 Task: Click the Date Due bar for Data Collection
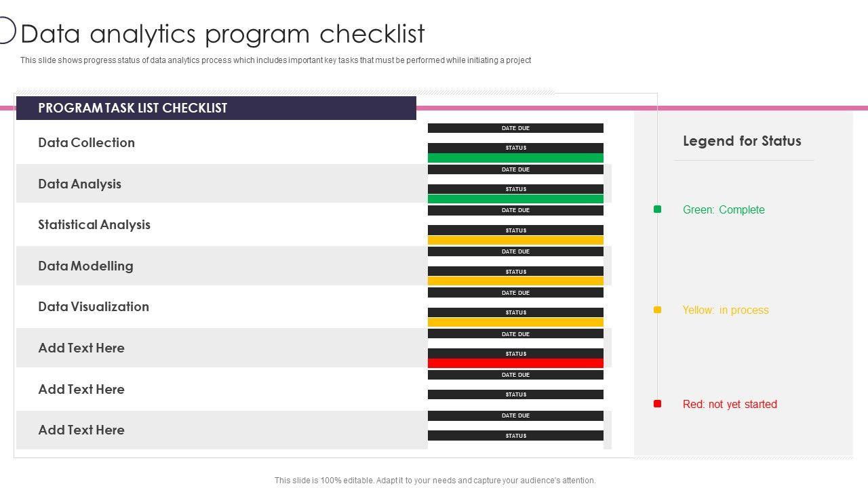pos(515,128)
